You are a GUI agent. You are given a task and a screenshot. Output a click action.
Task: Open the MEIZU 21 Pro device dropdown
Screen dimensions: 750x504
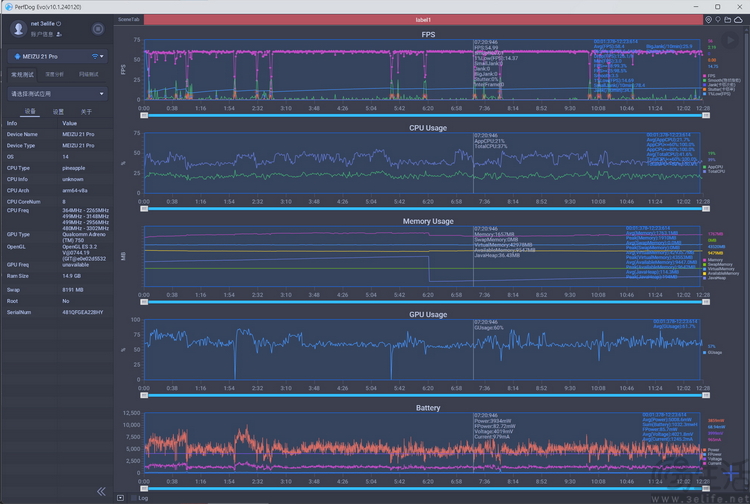click(57, 56)
